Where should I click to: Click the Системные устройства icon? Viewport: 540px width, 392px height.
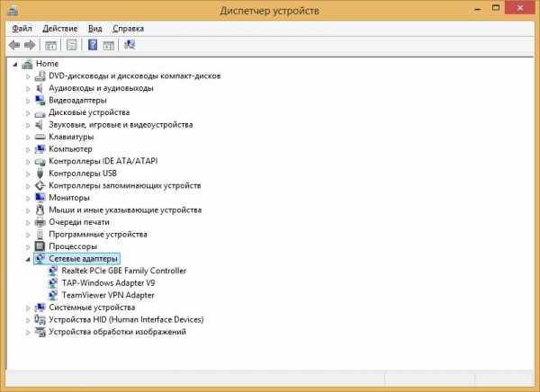click(40, 307)
